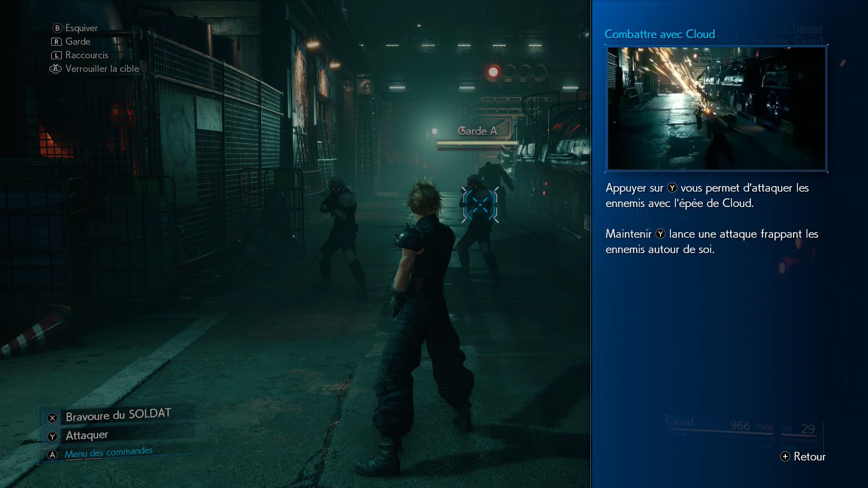Viewport: 868px width, 488px height.
Task: Click the A button icon for Menu des commandes
Action: coord(52,455)
